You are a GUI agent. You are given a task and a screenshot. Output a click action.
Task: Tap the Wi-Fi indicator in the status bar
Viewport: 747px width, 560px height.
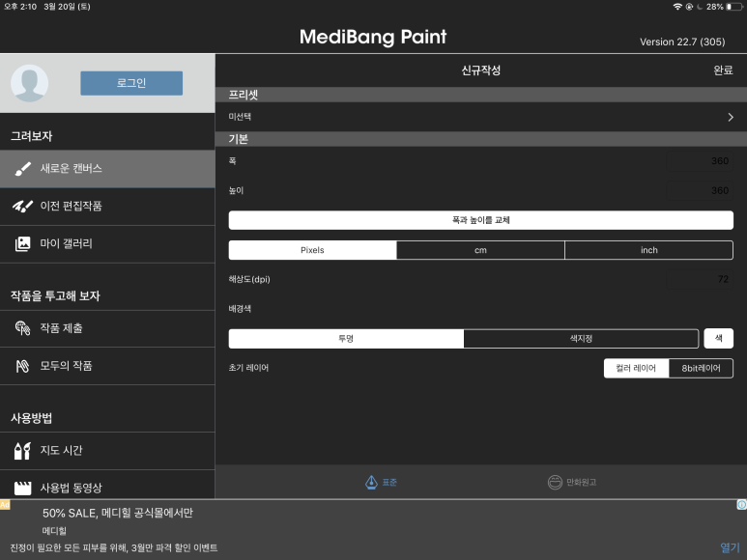click(677, 7)
